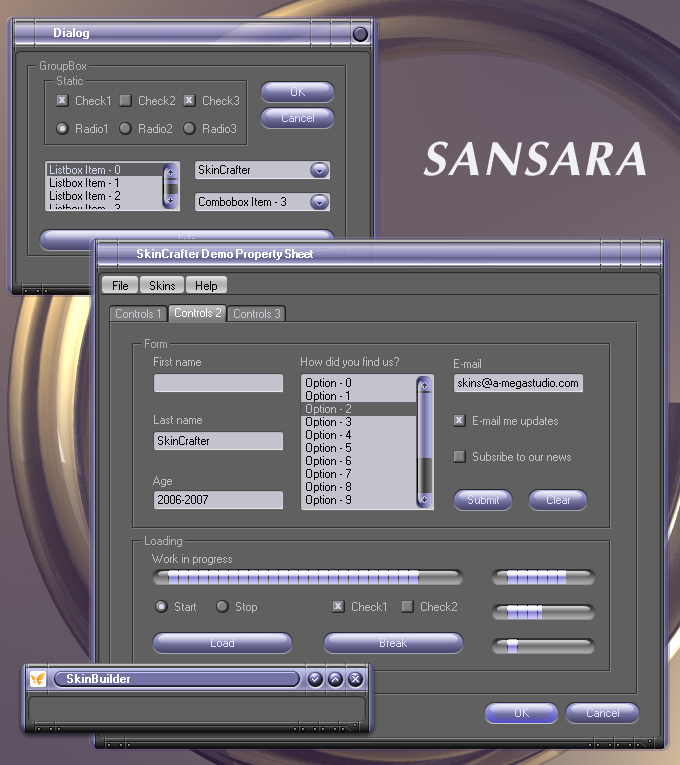Click the scrollbar thumb of Dialog listbox

coord(170,182)
